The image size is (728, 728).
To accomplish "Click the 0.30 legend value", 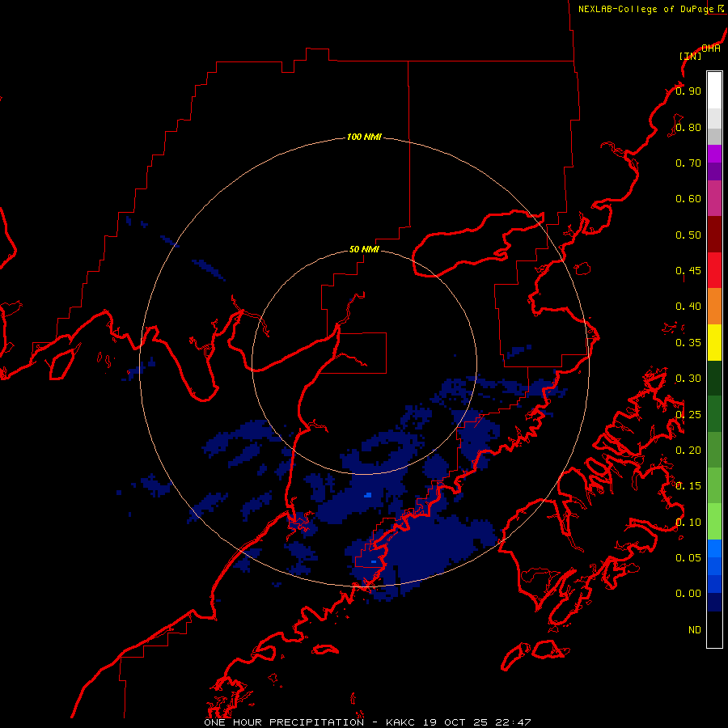I will point(688,379).
